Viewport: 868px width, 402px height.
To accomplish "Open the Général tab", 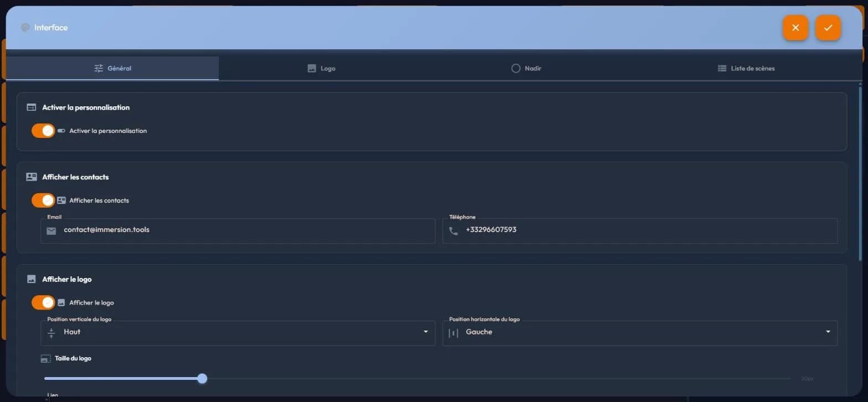I will tap(112, 68).
